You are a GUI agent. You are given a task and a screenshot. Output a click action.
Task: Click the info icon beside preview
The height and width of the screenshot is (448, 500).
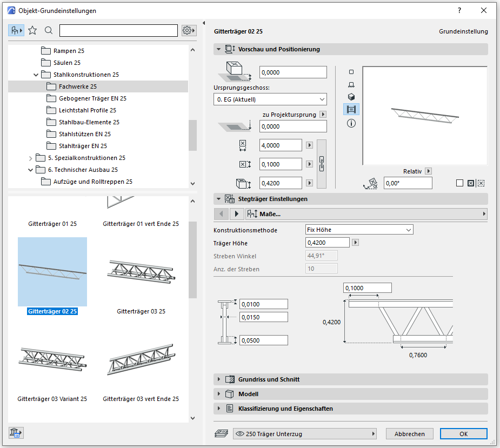351,123
